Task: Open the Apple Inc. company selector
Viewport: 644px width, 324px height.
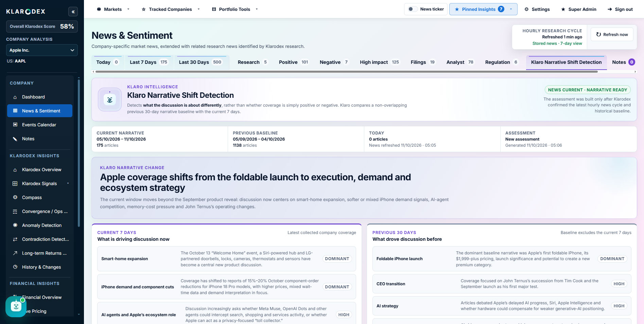Action: coord(42,50)
